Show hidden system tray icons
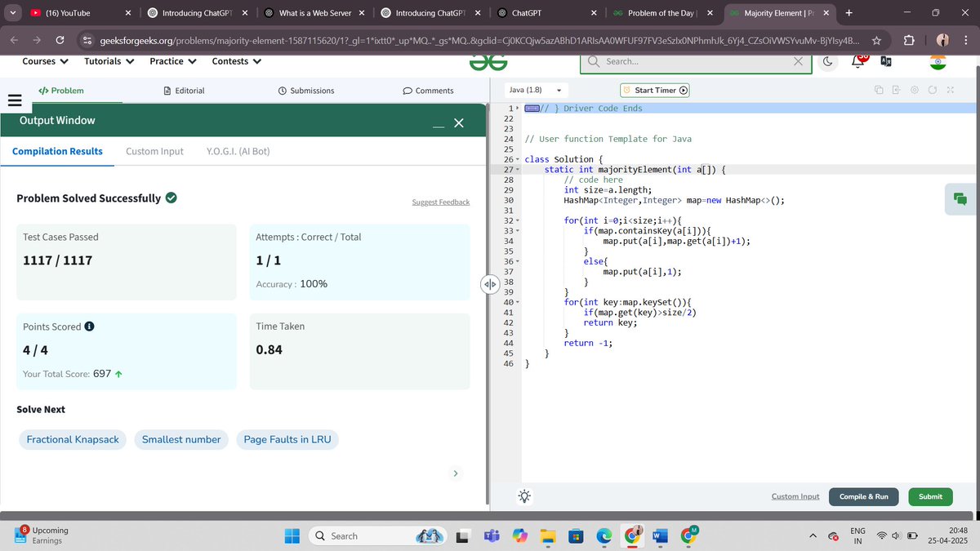Viewport: 980px width, 551px height. coord(813,535)
